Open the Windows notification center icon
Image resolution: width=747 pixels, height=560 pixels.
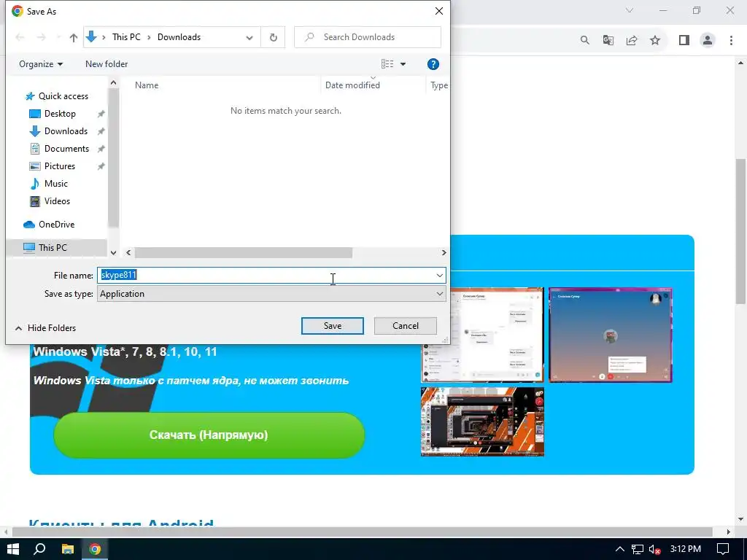point(723,549)
